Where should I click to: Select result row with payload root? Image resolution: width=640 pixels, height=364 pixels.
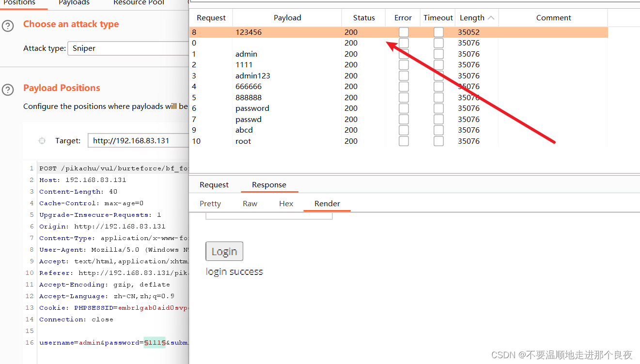pos(398,141)
